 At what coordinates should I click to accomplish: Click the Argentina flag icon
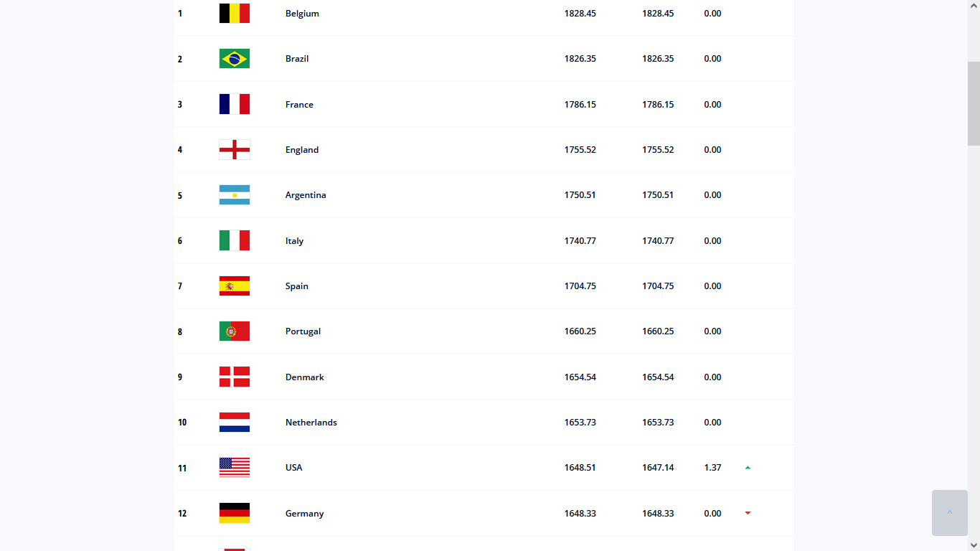click(x=234, y=195)
